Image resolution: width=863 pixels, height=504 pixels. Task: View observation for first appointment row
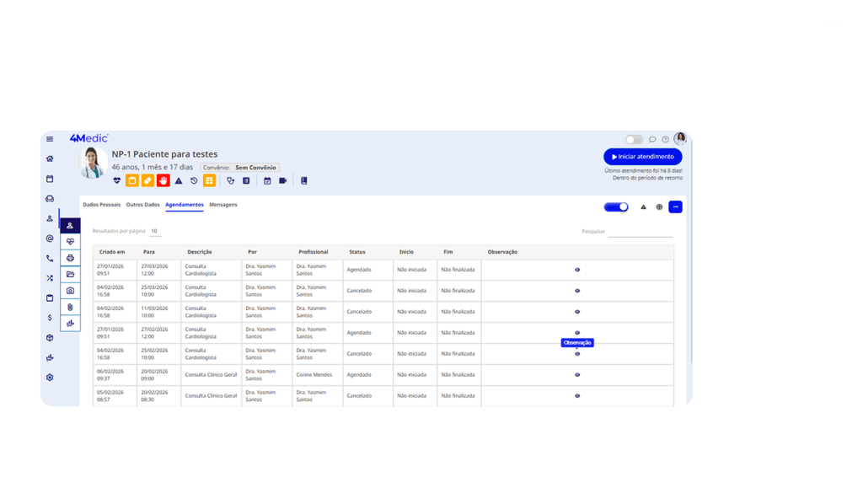pyautogui.click(x=577, y=270)
